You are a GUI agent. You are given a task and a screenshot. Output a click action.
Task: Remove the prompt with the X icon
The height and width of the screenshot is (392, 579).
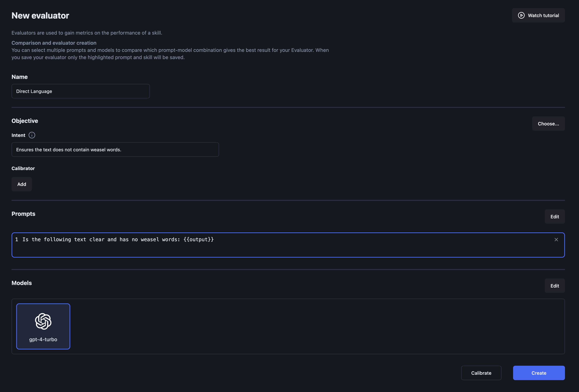click(x=556, y=239)
